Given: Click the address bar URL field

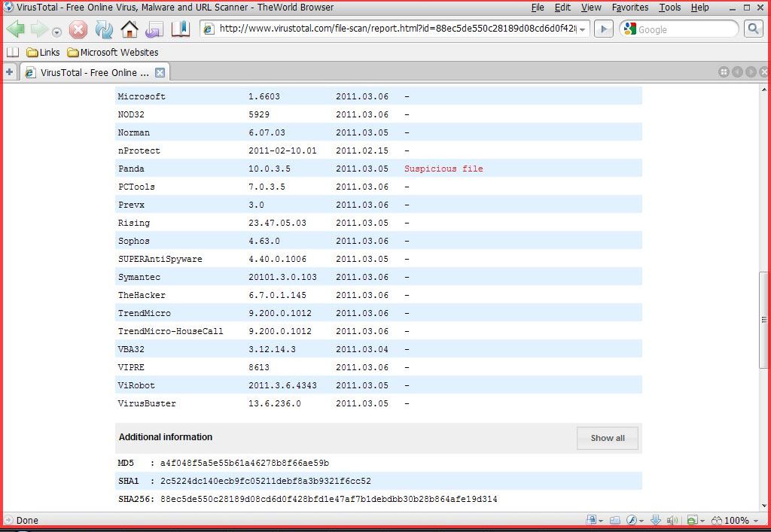Looking at the screenshot, I should point(396,29).
